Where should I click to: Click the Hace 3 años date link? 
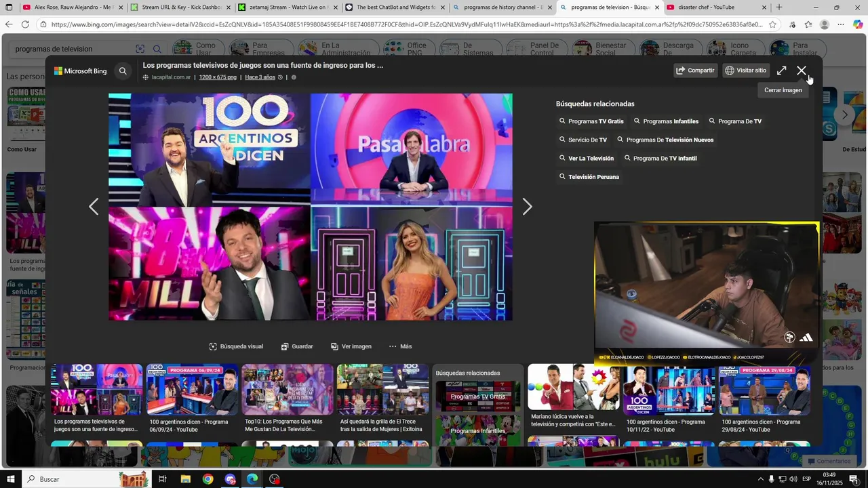(260, 77)
